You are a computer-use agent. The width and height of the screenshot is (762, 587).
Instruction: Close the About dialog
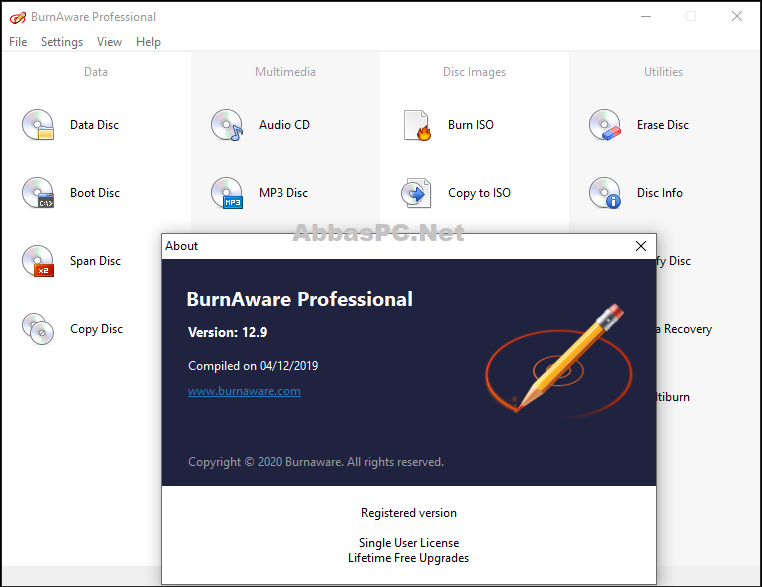pyautogui.click(x=641, y=246)
